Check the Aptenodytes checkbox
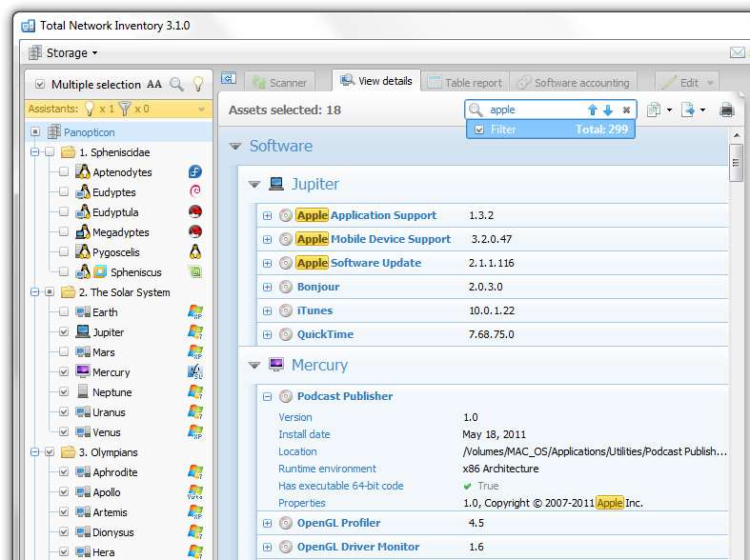 click(64, 172)
